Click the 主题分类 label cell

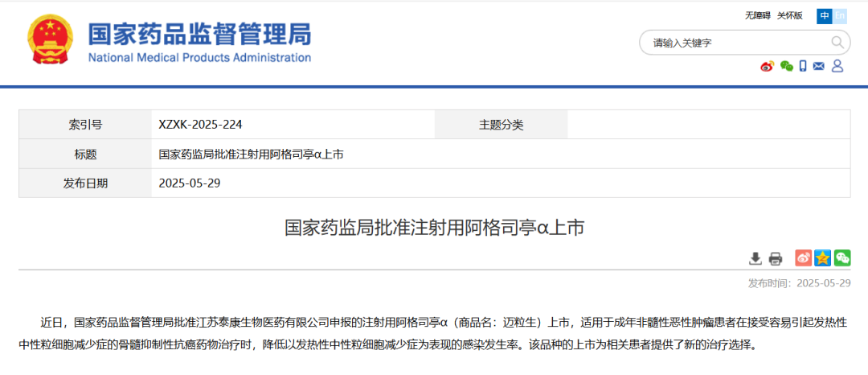point(501,125)
